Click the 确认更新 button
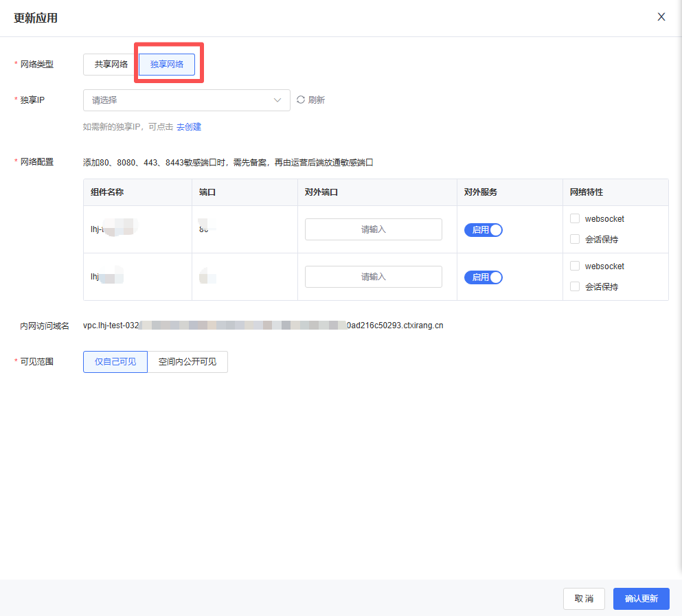 tap(641, 599)
